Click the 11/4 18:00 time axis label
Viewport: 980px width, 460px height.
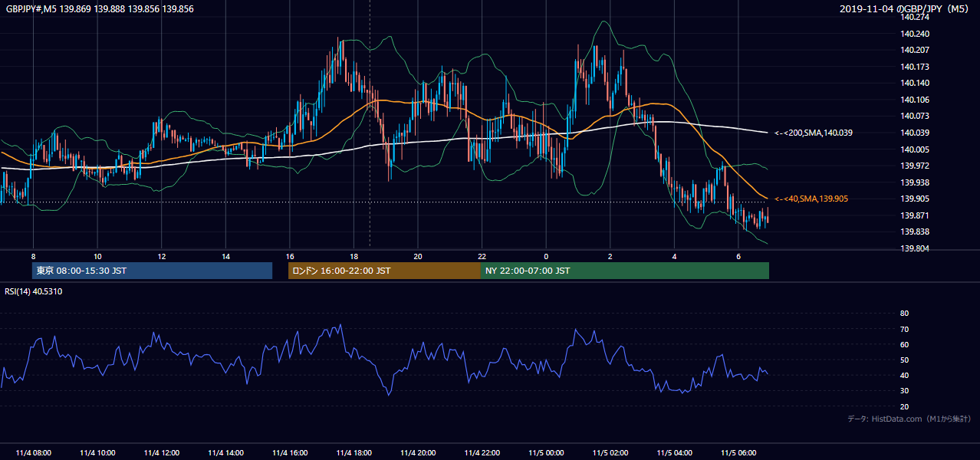tap(354, 452)
